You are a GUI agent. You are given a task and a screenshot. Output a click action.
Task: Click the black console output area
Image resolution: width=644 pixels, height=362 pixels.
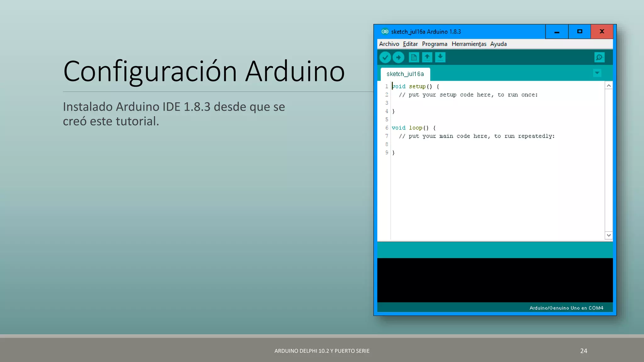click(495, 280)
